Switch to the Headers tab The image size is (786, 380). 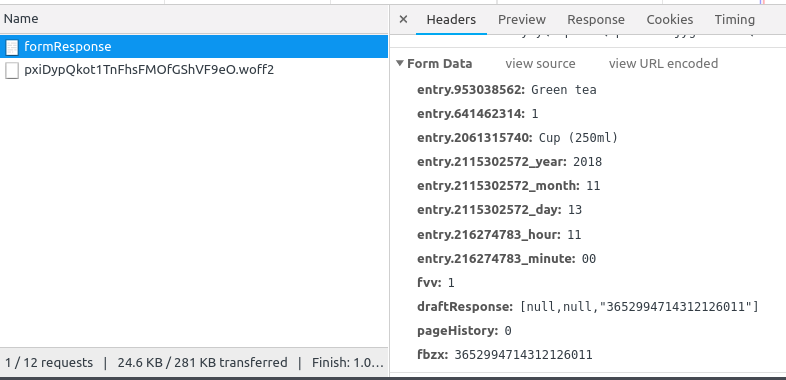pos(451,20)
